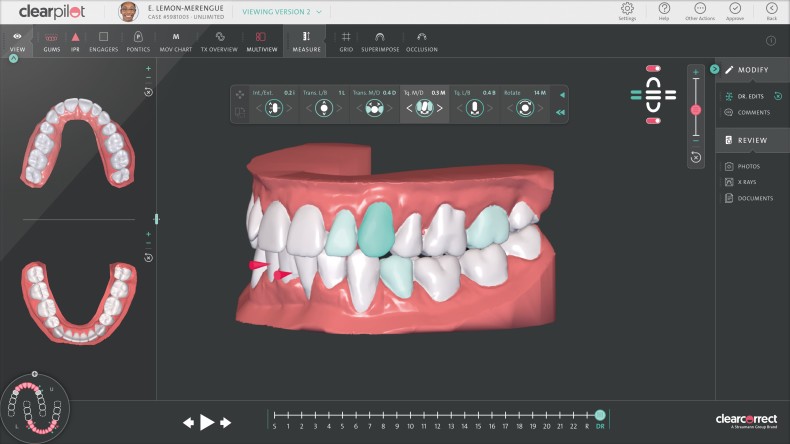Open TX Overview

pos(219,40)
